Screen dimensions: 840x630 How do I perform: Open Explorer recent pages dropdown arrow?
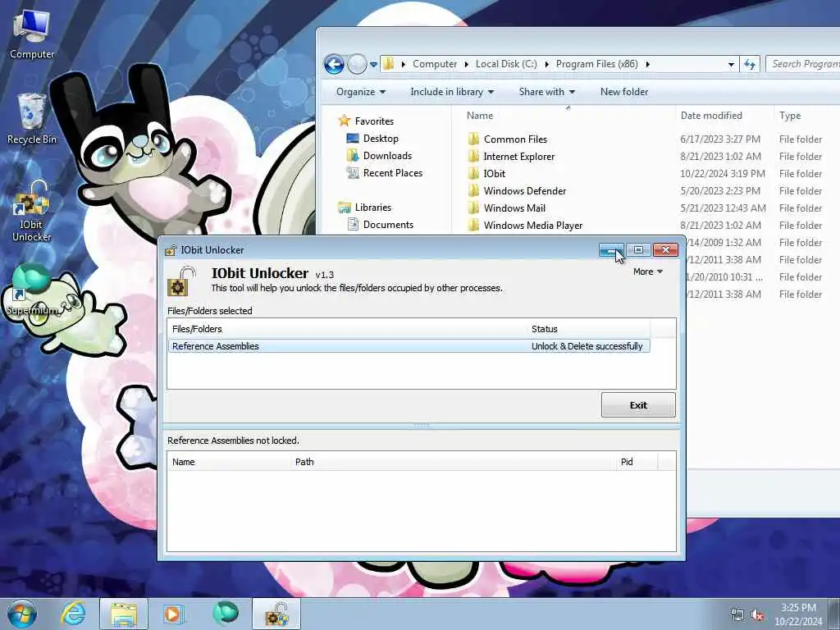pos(373,64)
